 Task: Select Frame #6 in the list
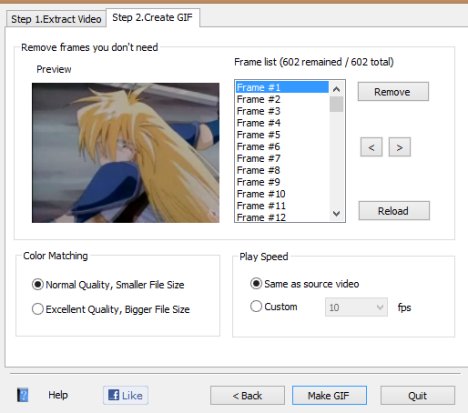tap(282, 147)
